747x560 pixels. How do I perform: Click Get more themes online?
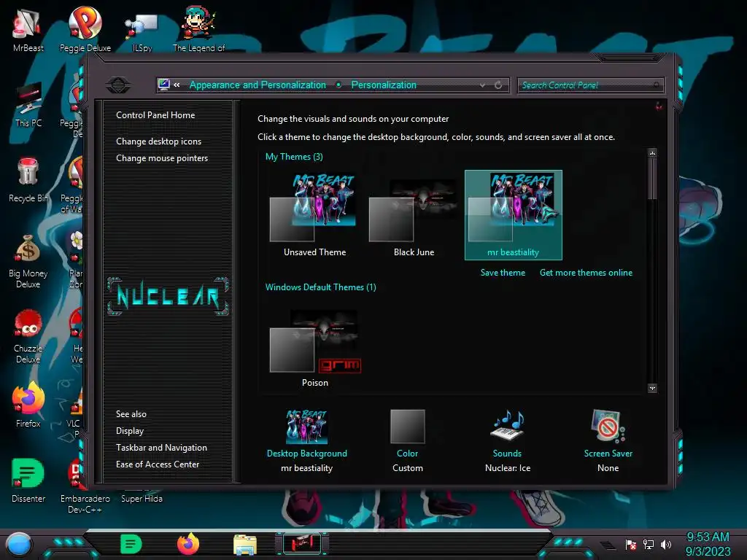(586, 273)
